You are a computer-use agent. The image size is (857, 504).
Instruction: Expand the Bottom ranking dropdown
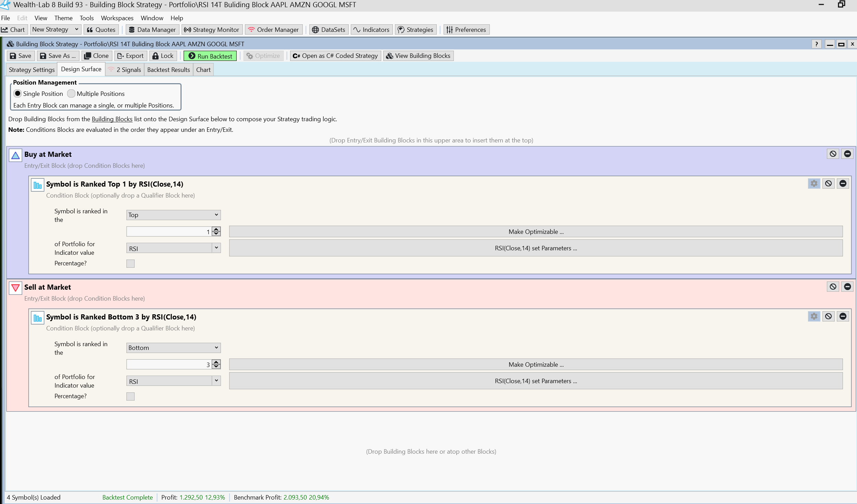(x=173, y=348)
